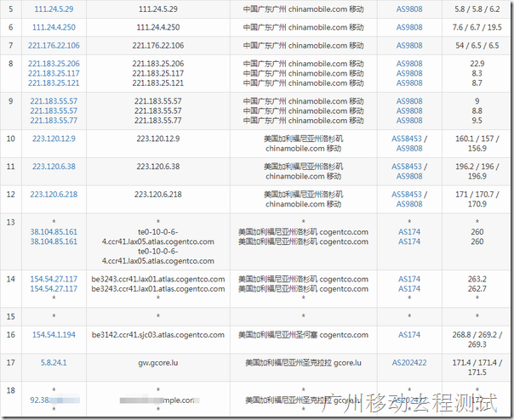Open the blue 111.24.4.250 IP link in hop 6

pos(54,27)
